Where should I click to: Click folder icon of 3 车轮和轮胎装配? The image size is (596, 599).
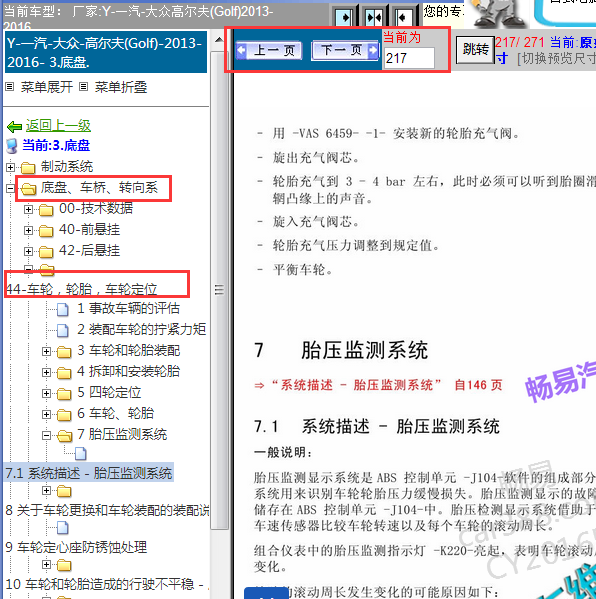[64, 352]
